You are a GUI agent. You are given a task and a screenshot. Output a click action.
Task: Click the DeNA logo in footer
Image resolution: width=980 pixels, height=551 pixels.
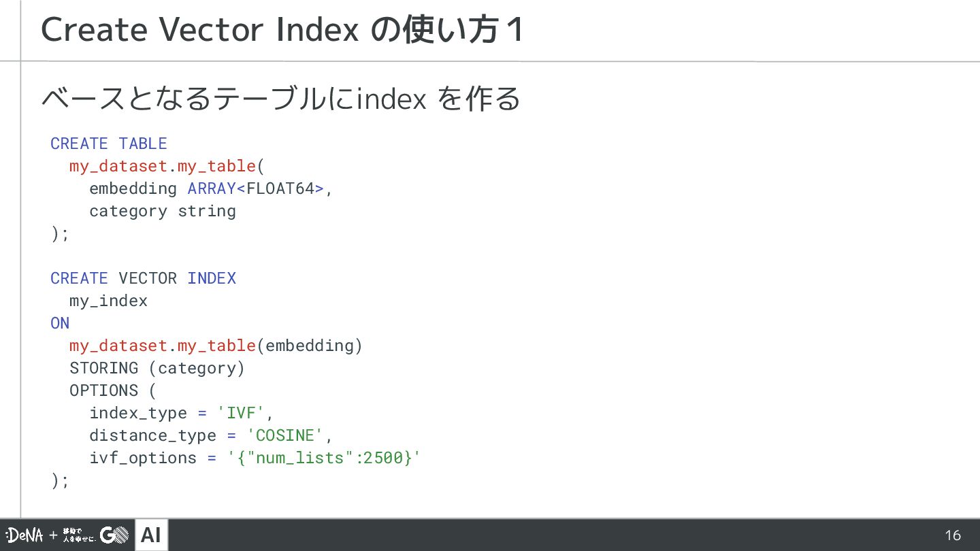click(24, 535)
